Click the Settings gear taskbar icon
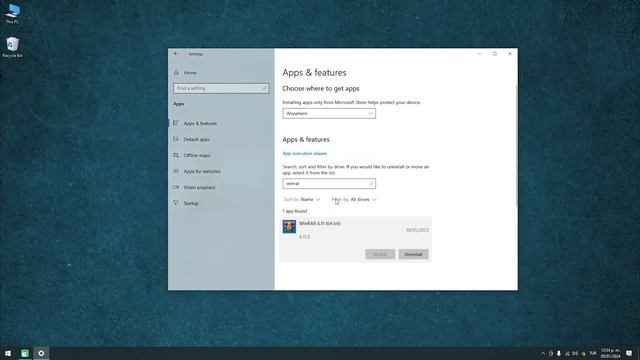 point(41,353)
